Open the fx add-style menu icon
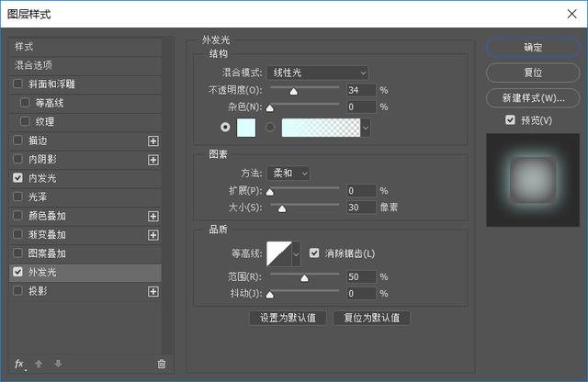The height and width of the screenshot is (382, 588). pyautogui.click(x=19, y=364)
